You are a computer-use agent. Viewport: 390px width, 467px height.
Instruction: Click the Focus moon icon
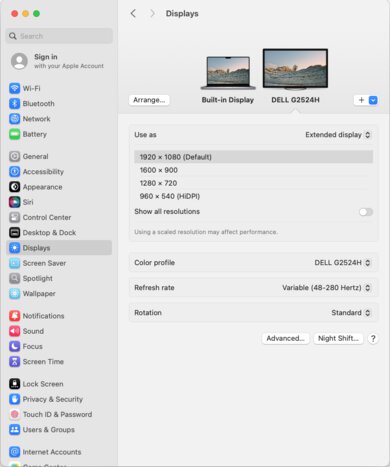click(x=15, y=346)
